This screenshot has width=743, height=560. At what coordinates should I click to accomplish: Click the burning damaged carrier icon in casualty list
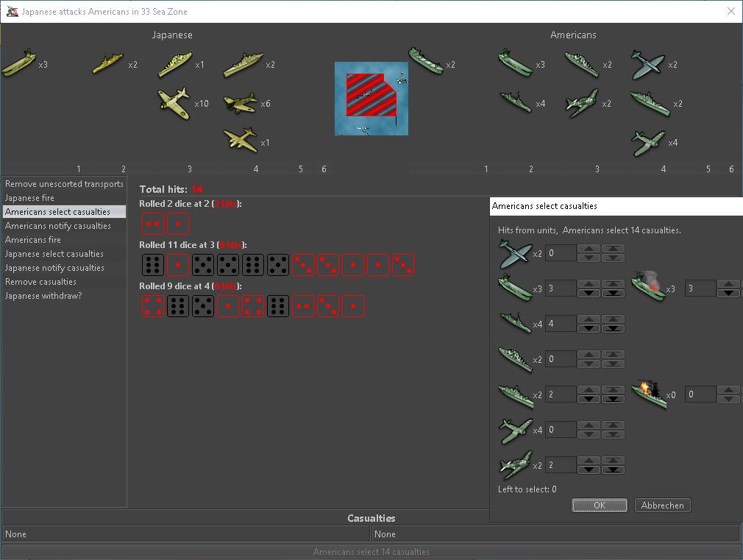point(649,288)
